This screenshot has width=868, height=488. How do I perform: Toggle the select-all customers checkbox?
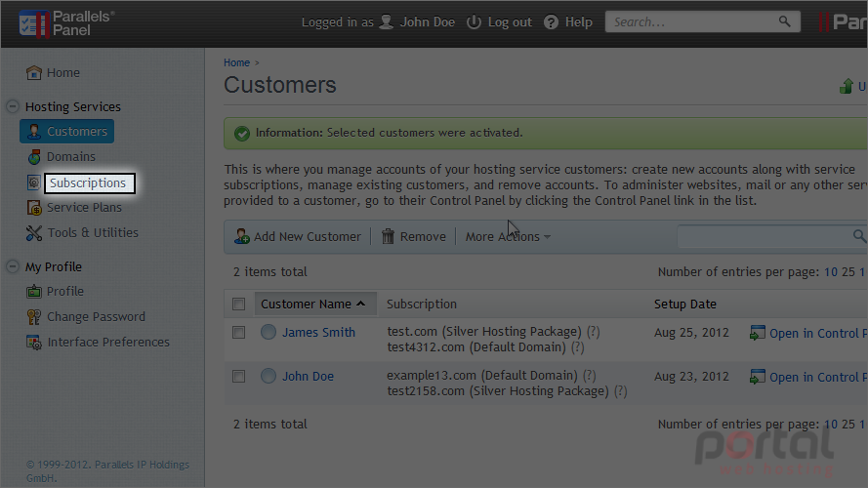pyautogui.click(x=238, y=304)
